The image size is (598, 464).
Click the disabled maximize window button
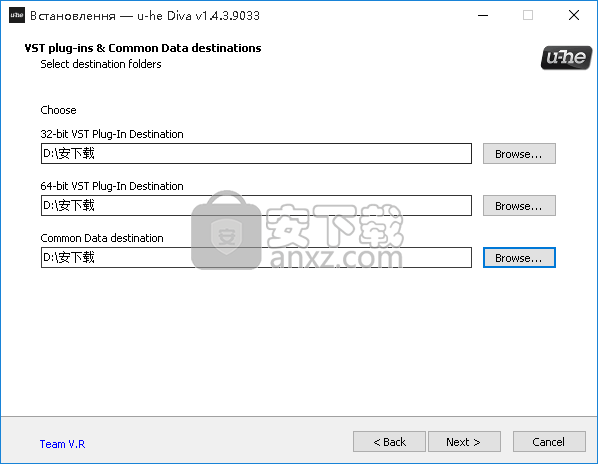point(528,15)
